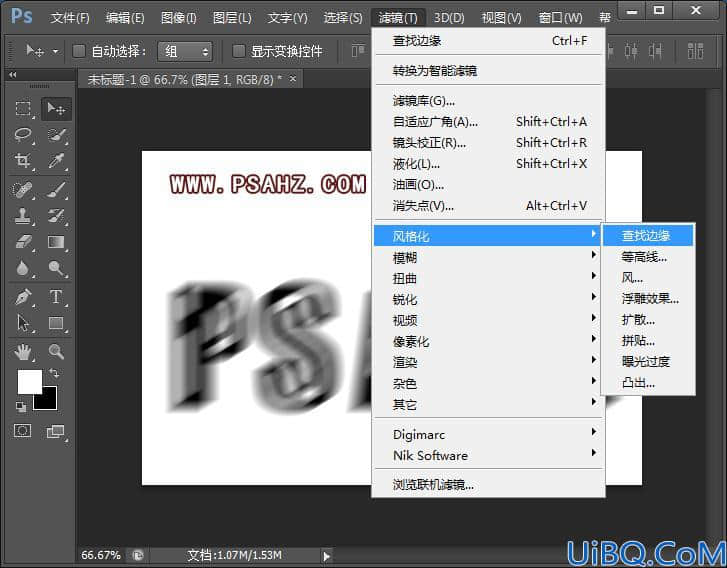
Task: Select the Eyedropper tool
Action: point(56,161)
